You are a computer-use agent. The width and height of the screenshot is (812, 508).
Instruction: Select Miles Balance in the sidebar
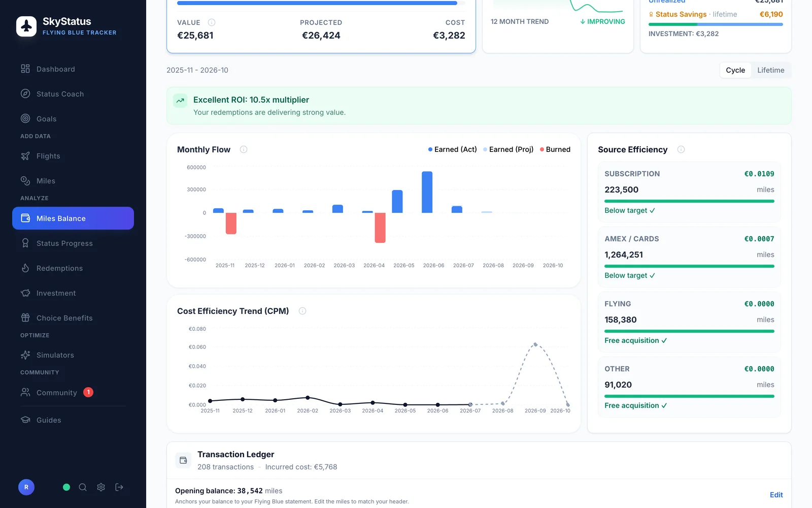[x=73, y=218]
